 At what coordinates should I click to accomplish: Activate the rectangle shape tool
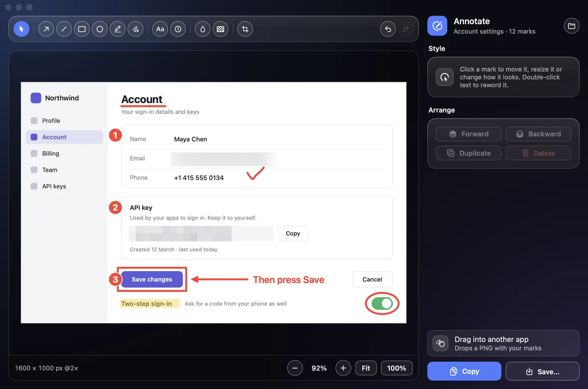click(x=82, y=29)
